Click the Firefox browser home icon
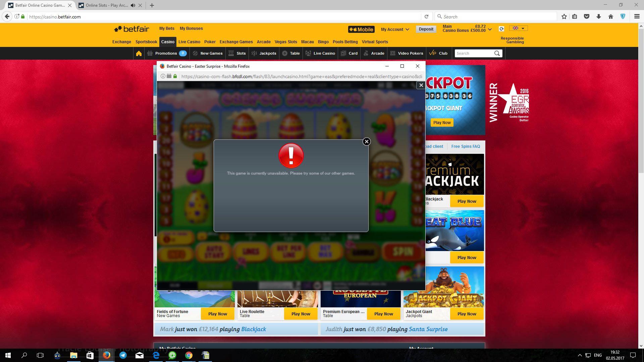Screen dimensions: 644x362 coord(611,16)
